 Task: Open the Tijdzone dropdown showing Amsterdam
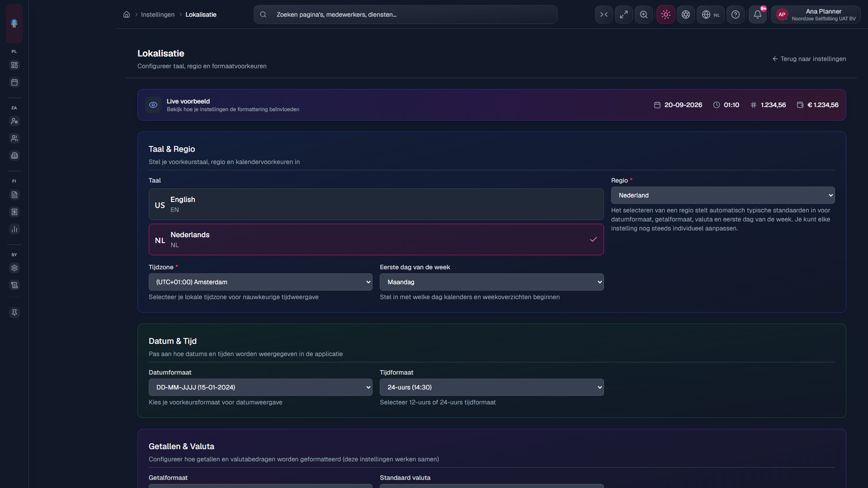coord(260,282)
